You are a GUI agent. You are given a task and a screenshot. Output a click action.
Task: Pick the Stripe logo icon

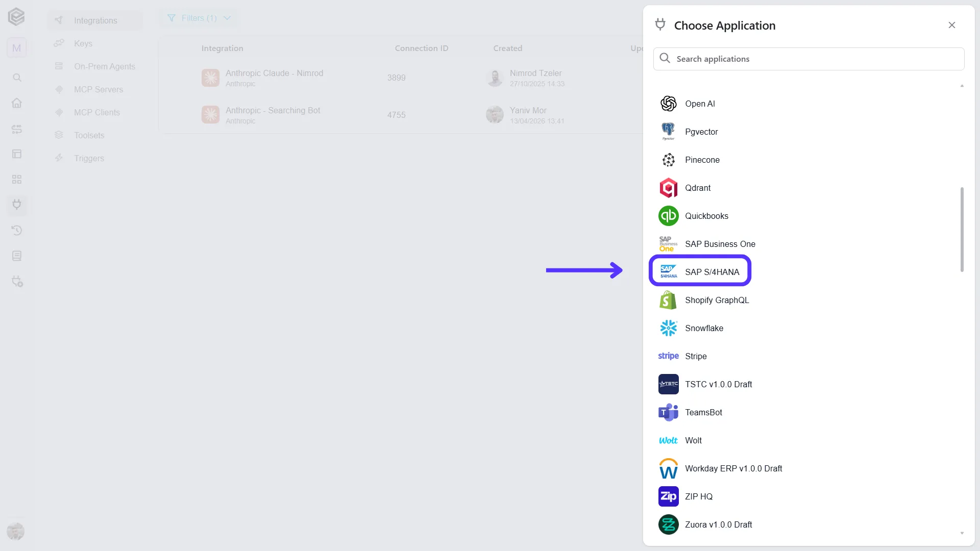[x=668, y=356]
